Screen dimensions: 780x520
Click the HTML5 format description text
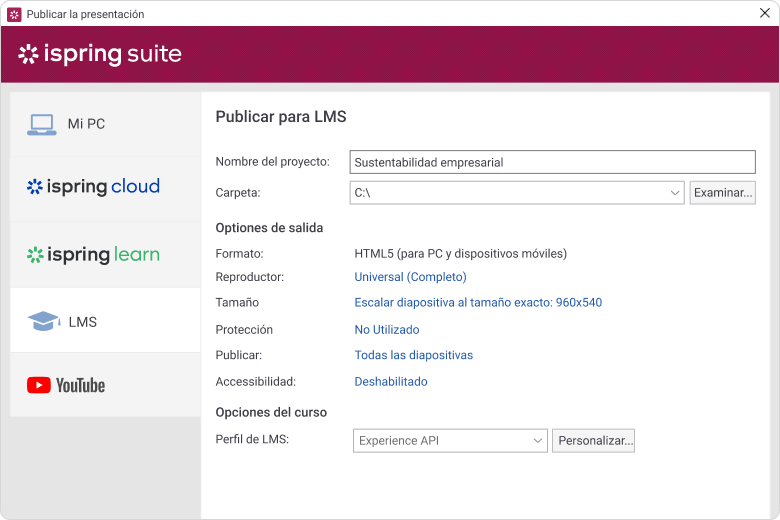tap(460, 254)
